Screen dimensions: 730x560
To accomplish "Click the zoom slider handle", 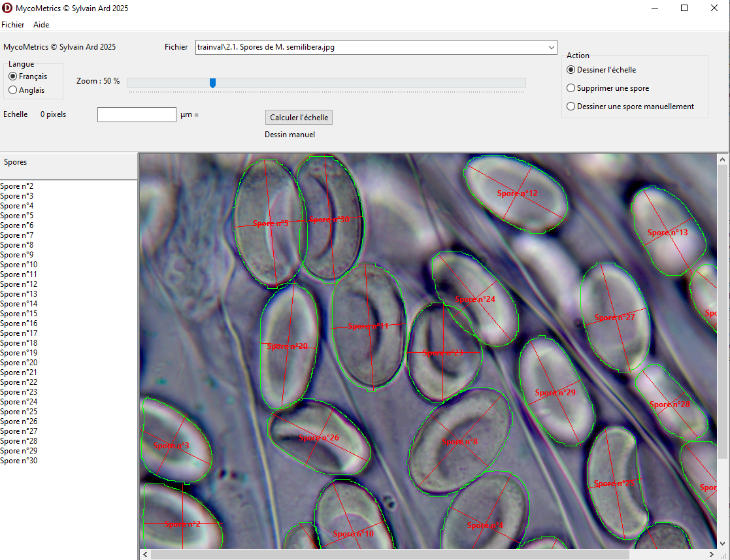I will (213, 83).
